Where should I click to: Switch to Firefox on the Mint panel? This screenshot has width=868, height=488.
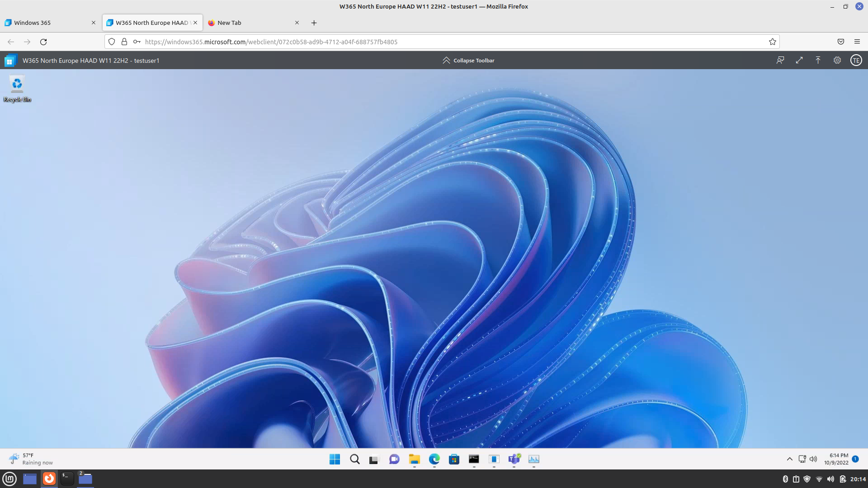coord(49,479)
